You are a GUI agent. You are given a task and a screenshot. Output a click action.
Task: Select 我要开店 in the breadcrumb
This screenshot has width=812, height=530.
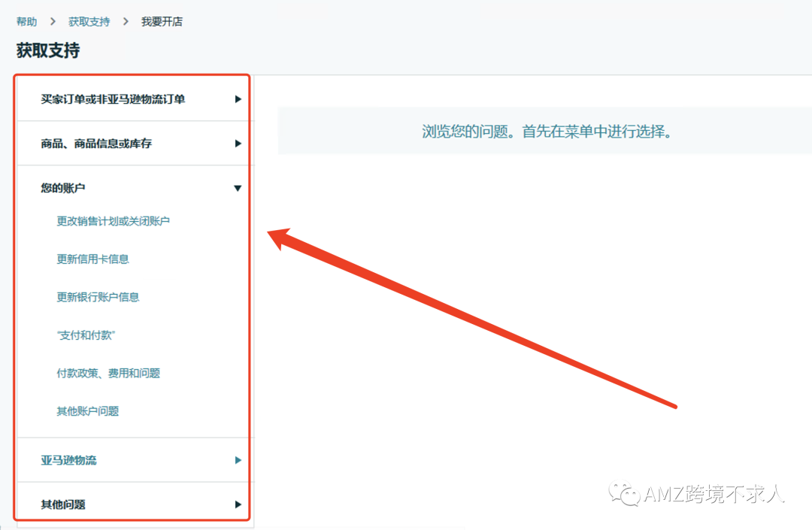pos(162,22)
